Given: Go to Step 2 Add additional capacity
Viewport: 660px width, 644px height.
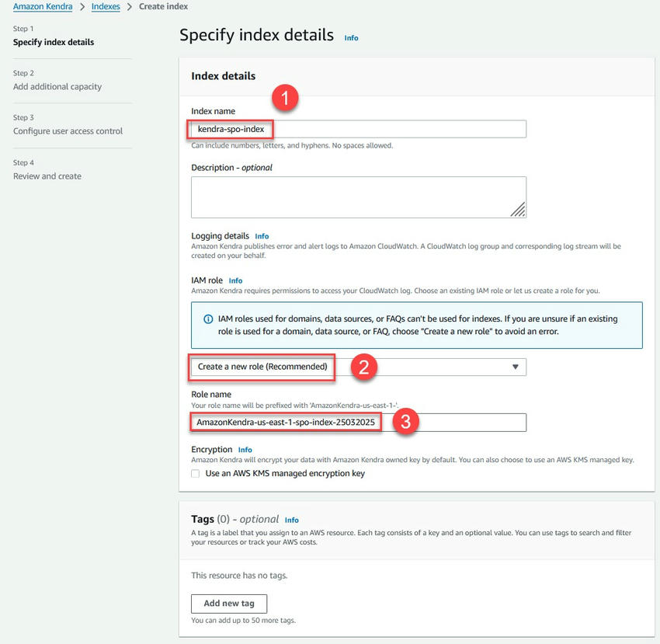Looking at the screenshot, I should point(57,87).
